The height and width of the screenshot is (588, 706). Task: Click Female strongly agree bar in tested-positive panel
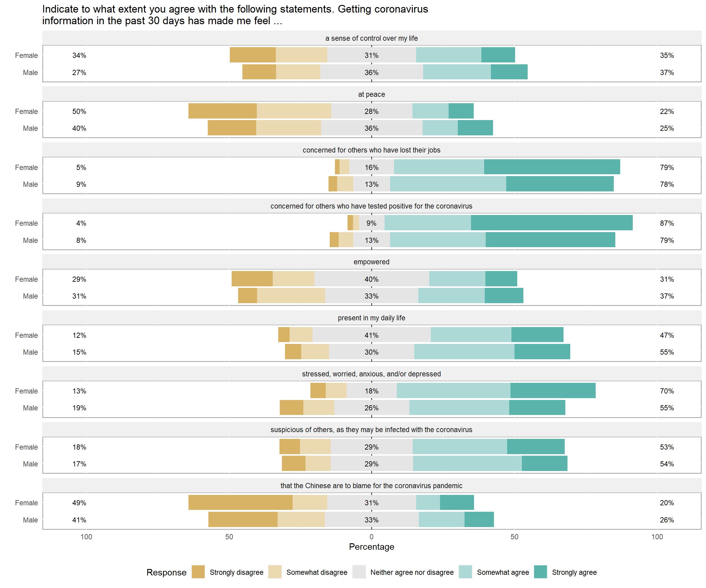[551, 223]
